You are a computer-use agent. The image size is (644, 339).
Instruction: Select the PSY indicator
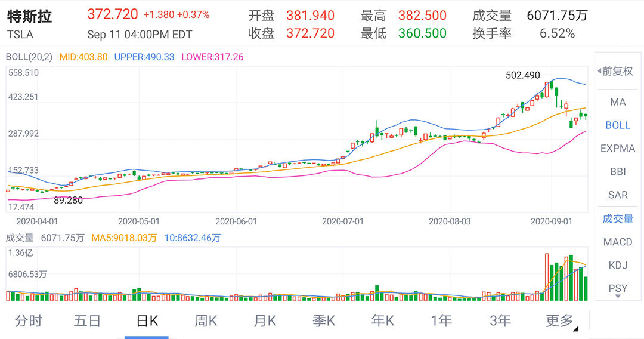[x=618, y=288]
